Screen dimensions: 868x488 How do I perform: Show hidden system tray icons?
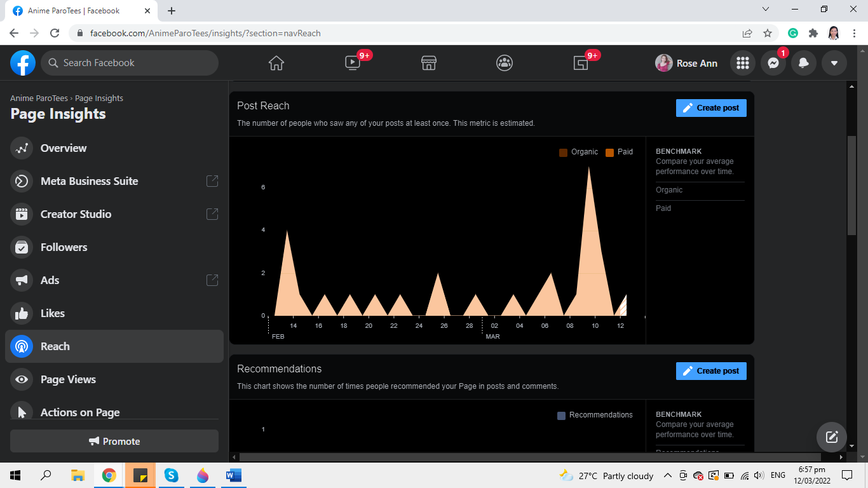(x=668, y=475)
